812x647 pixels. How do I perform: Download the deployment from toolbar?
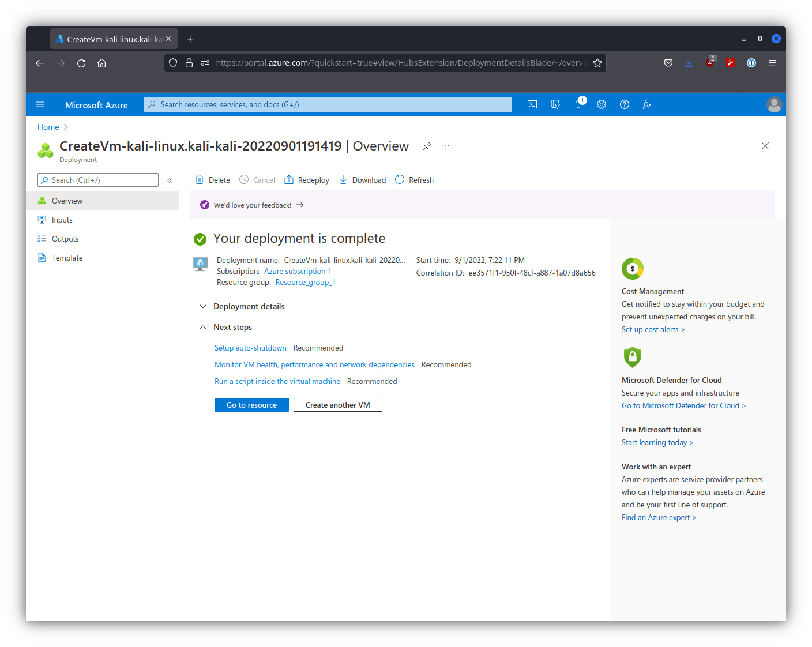[362, 180]
